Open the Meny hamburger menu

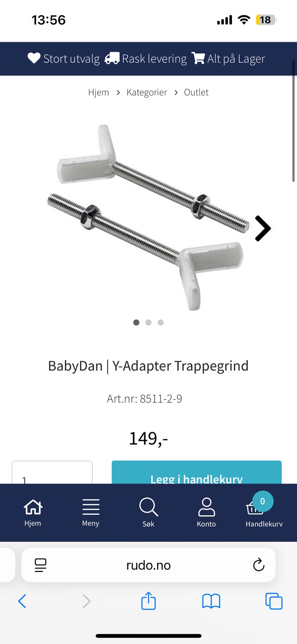coord(91,507)
